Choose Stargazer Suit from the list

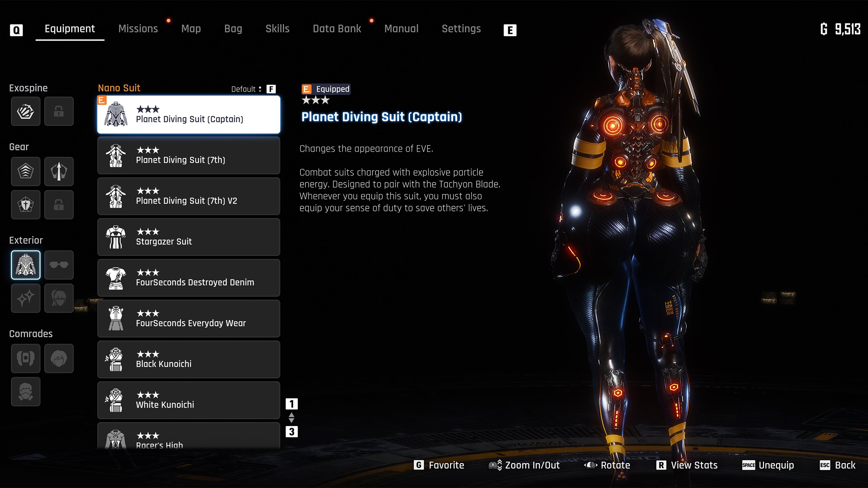coord(188,237)
